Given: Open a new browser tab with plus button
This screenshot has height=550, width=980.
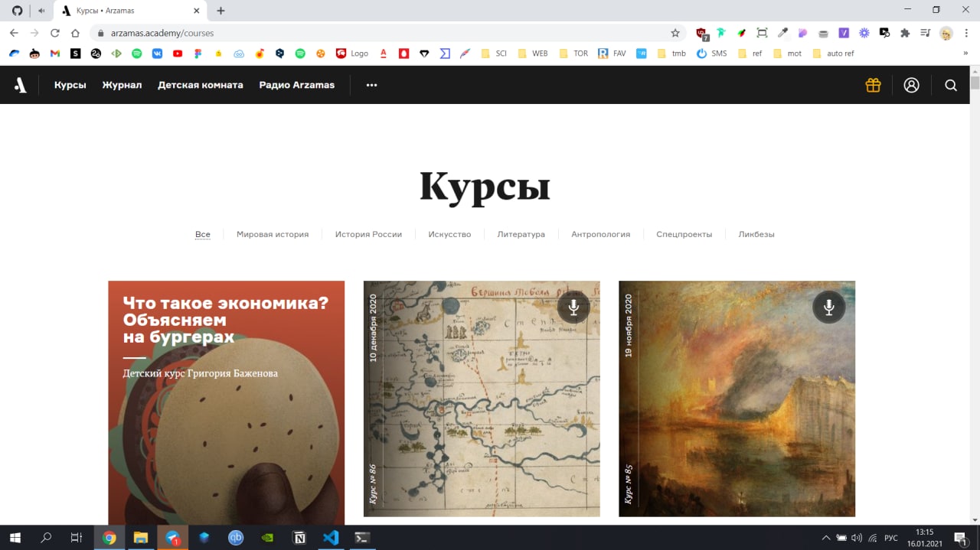Looking at the screenshot, I should 220,11.
